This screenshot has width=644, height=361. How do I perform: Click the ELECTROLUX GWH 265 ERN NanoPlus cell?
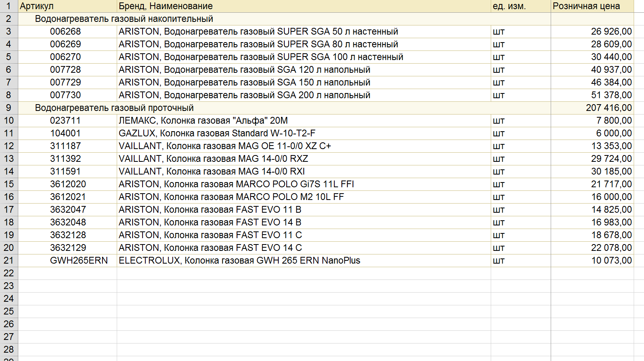pyautogui.click(x=304, y=260)
